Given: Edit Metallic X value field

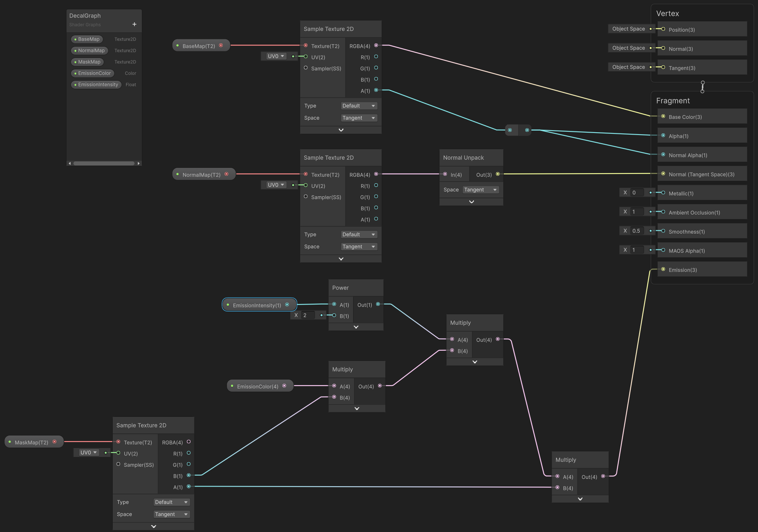Looking at the screenshot, I should tap(637, 193).
